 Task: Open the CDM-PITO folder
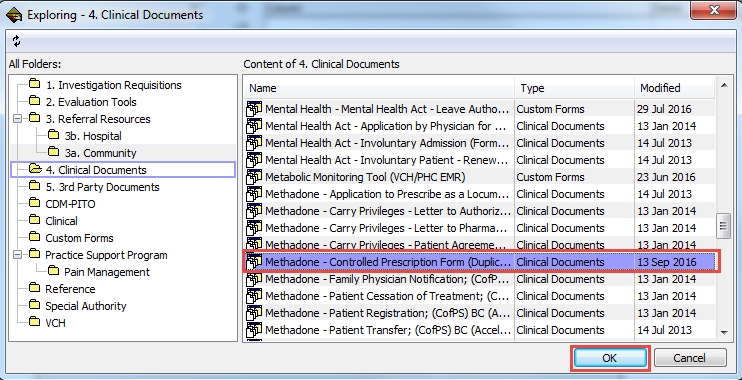point(70,204)
